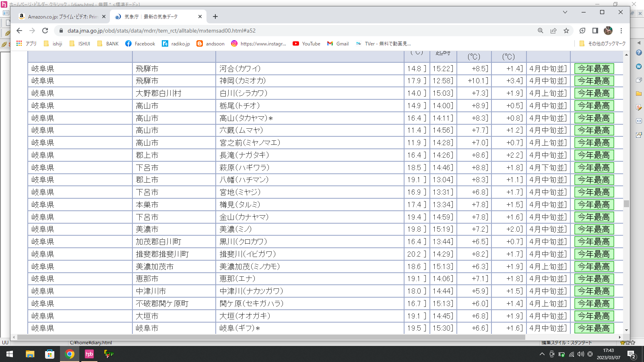Open the Facebook bookmark
The width and height of the screenshot is (644, 362).
coord(140,43)
